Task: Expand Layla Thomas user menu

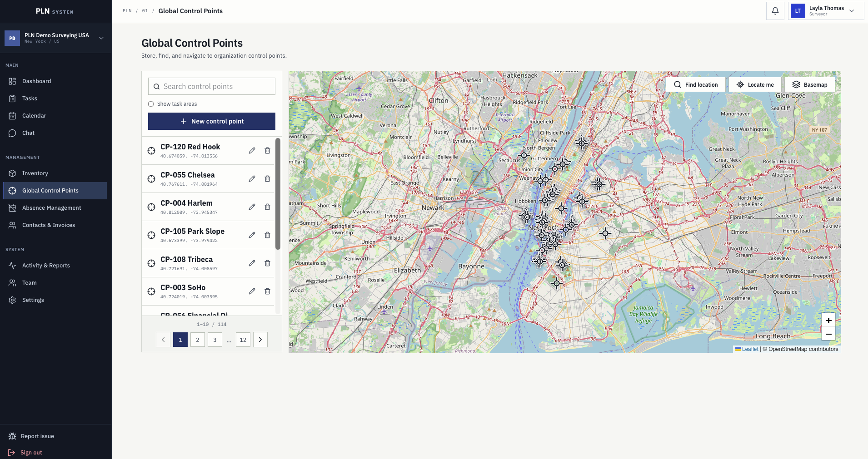Action: pyautogui.click(x=826, y=11)
